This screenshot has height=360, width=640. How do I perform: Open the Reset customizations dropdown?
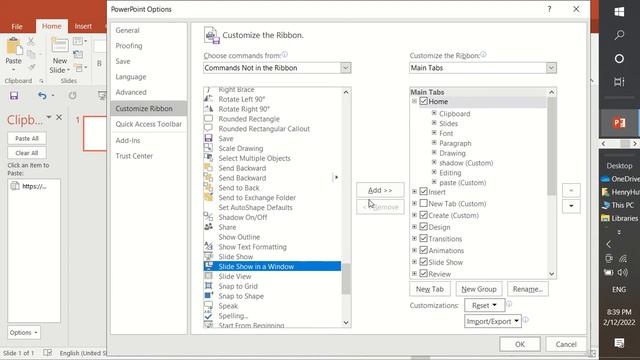click(484, 305)
